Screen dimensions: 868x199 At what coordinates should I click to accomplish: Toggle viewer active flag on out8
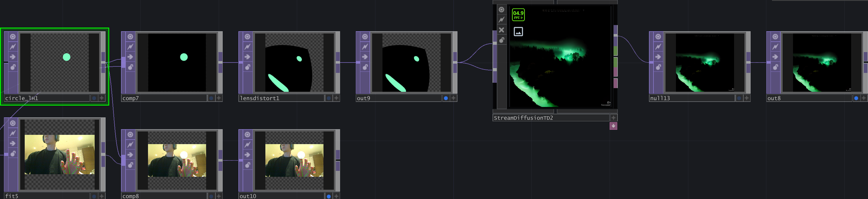click(775, 37)
